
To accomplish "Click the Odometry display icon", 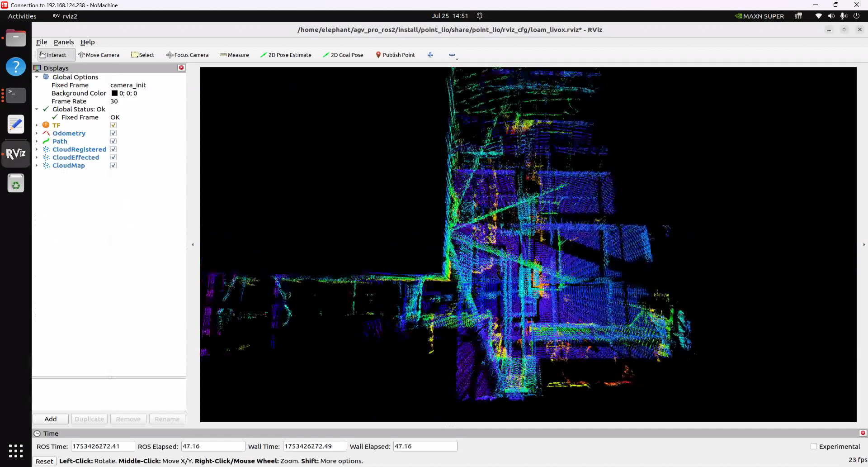I will click(x=46, y=133).
